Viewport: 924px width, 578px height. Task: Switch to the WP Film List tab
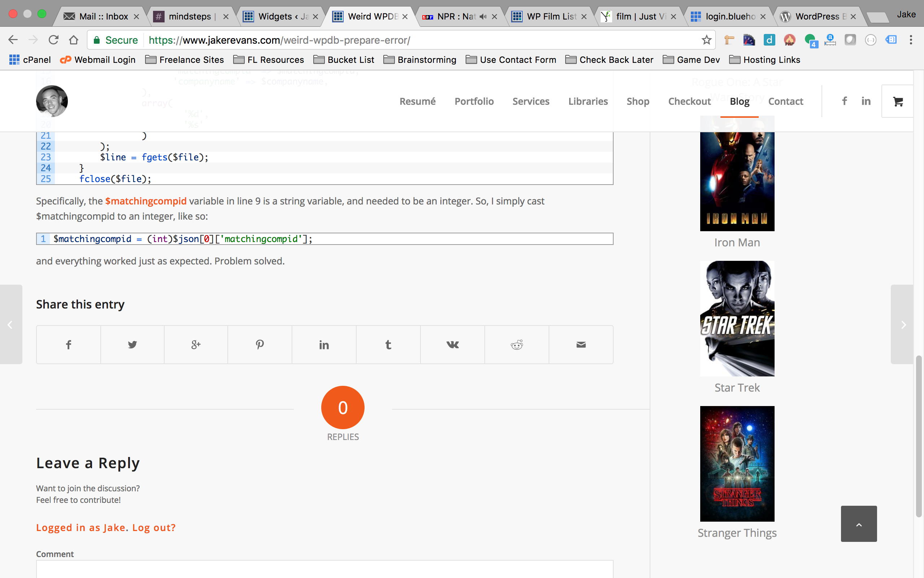(550, 17)
